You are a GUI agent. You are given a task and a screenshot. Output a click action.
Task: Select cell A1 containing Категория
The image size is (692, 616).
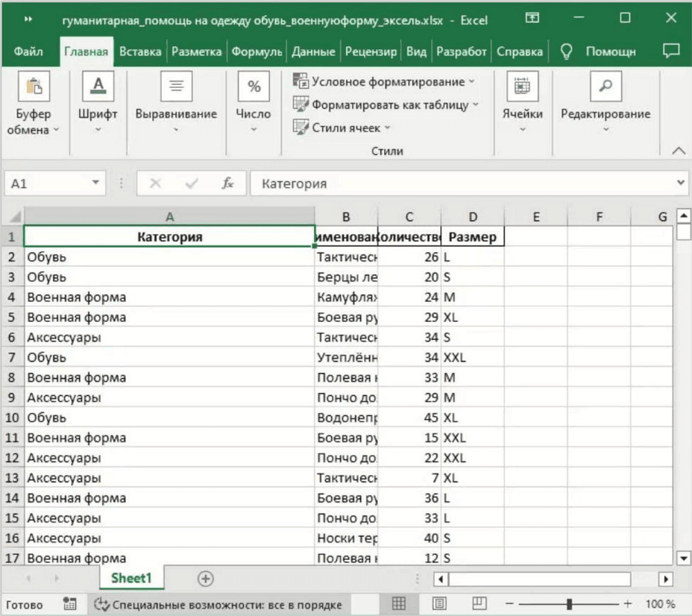pyautogui.click(x=170, y=237)
